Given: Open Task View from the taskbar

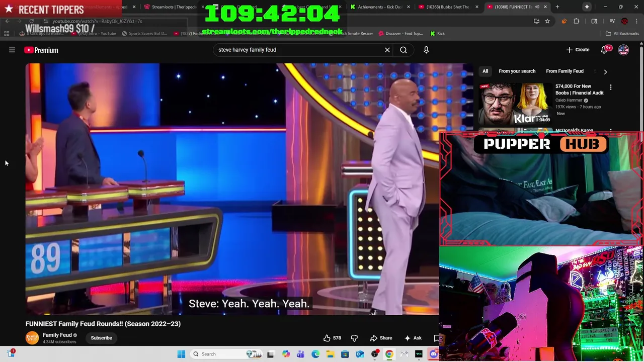Looking at the screenshot, I should pos(270,354).
